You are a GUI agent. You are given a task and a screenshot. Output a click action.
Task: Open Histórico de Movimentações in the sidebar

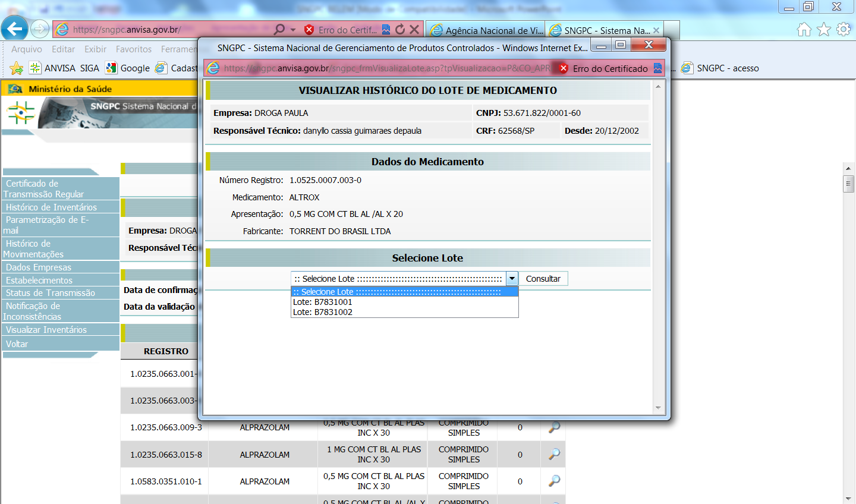(x=61, y=249)
